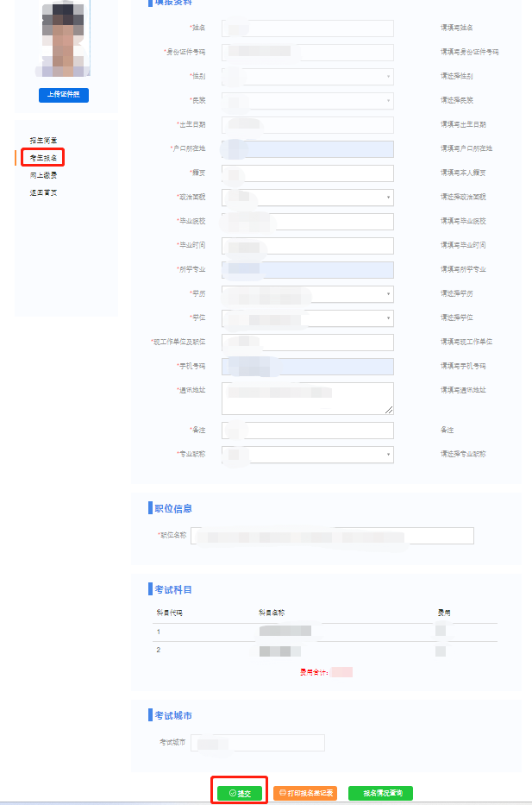Click the 出生日期 date field
This screenshot has height=805, width=532.
pyautogui.click(x=307, y=125)
